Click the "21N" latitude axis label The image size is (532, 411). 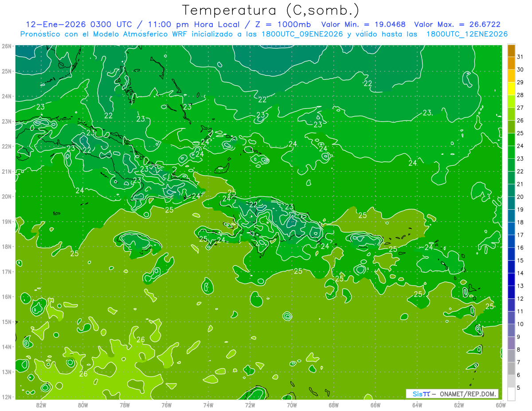coord(7,172)
